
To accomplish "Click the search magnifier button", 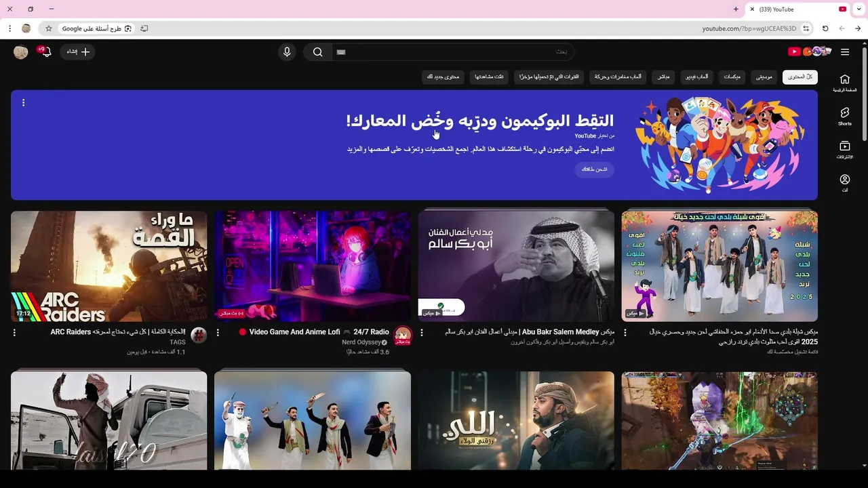I will tap(317, 52).
